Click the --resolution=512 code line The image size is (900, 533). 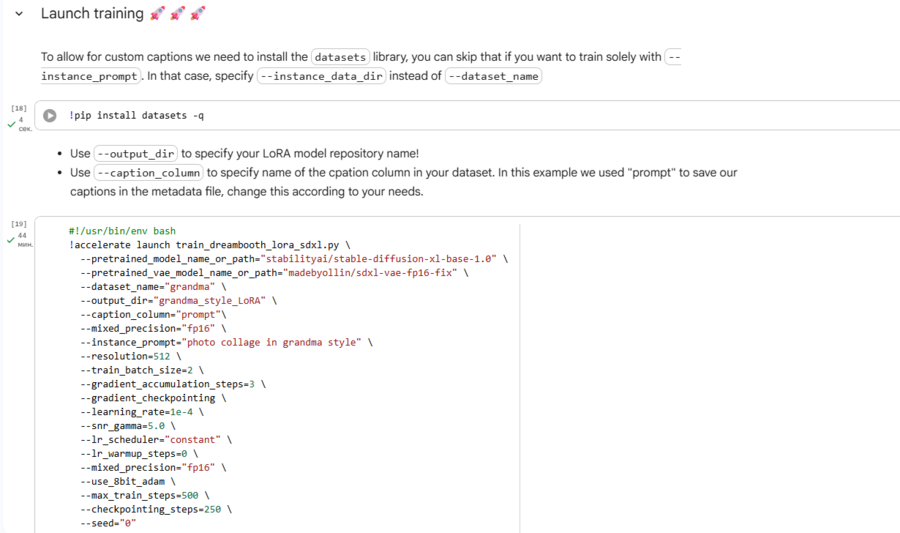click(x=131, y=356)
